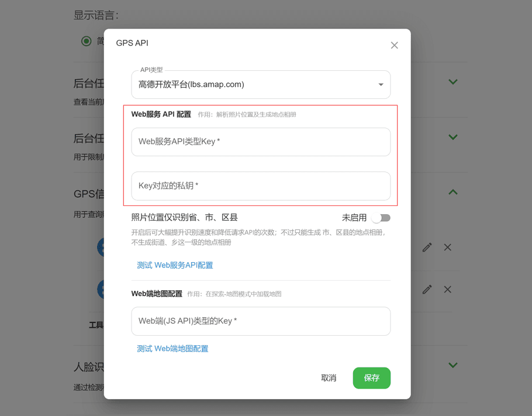
Task: Expand the 人脸识别 section chevron
Action: 453,365
